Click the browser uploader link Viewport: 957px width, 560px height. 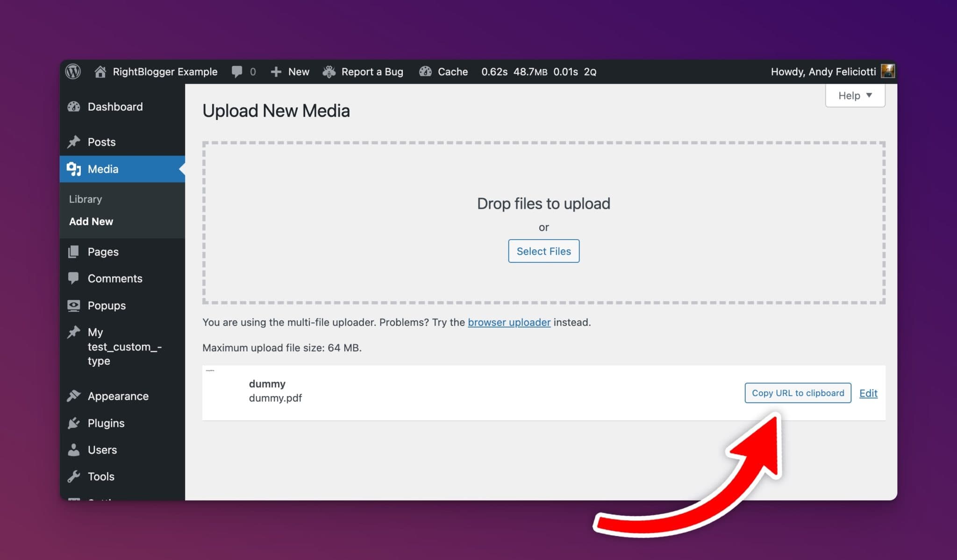[509, 322]
